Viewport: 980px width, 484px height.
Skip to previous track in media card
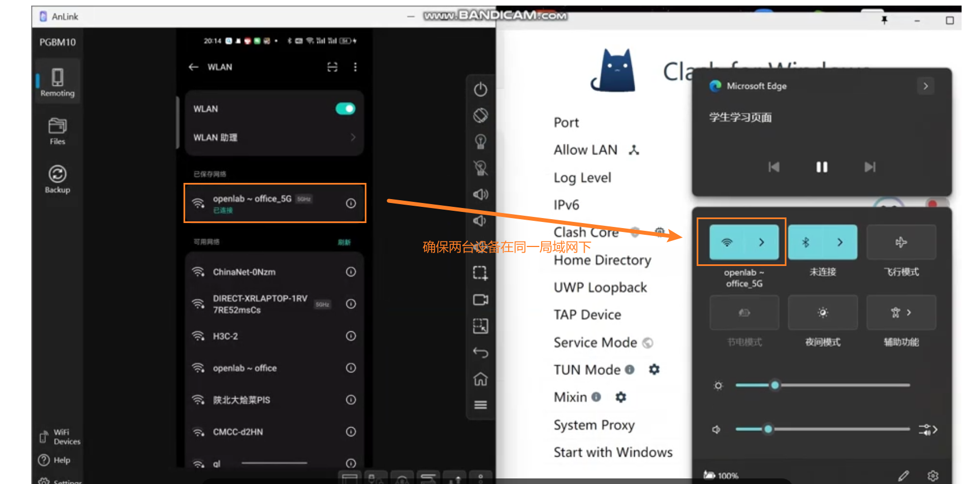point(774,167)
